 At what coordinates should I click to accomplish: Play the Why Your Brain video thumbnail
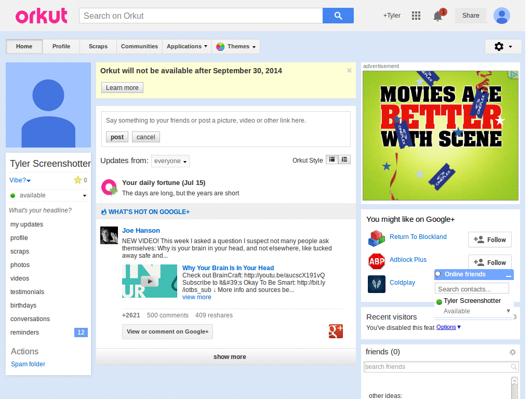tap(149, 281)
